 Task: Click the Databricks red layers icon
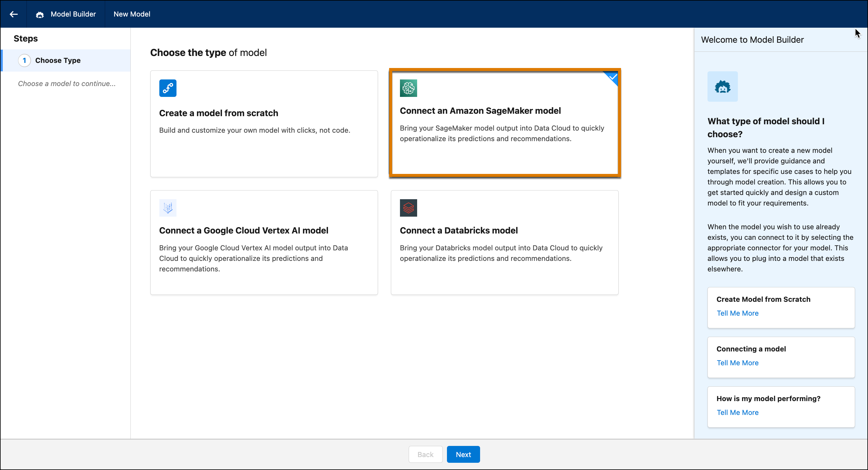[x=408, y=208]
